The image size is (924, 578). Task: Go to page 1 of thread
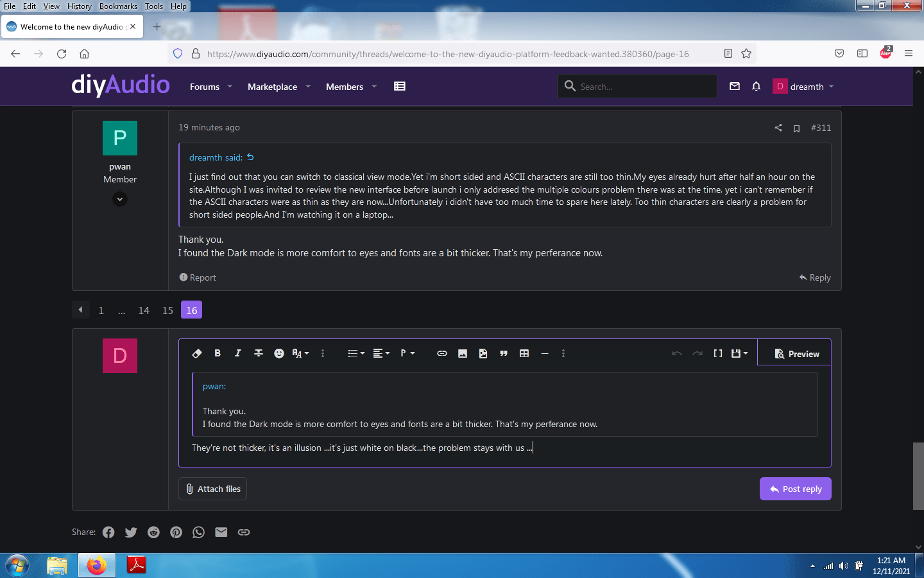[x=101, y=310]
